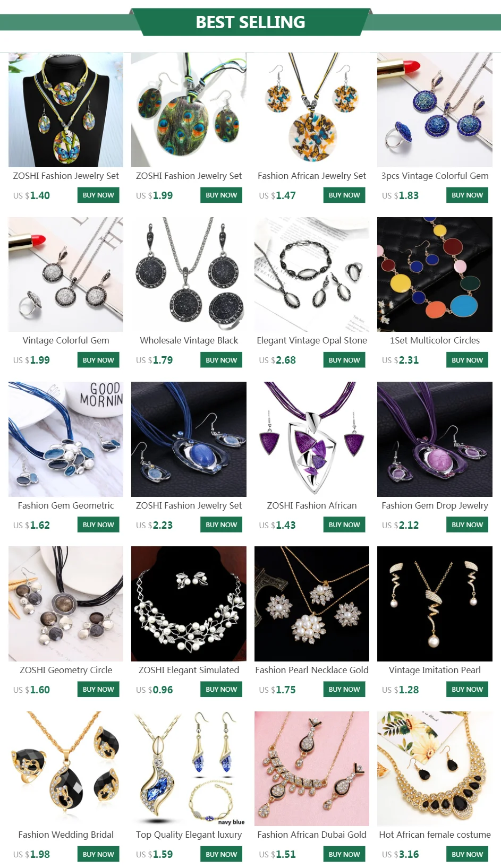Open the butterfly pendant African jewelry image

point(312,110)
